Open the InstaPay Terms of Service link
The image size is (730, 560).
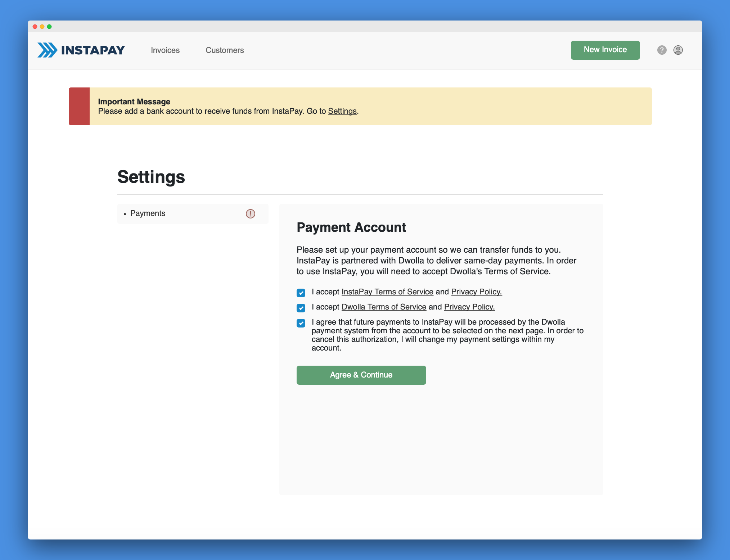pos(387,292)
